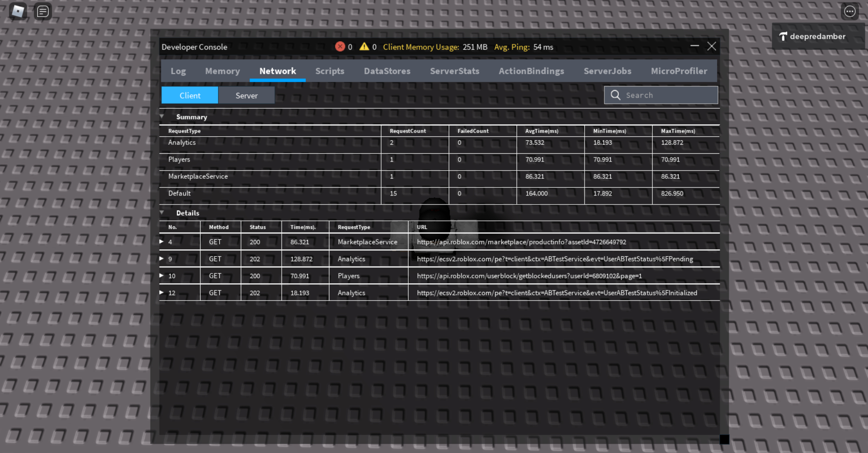Open the ellipsis menu in the top-right corner
Viewport: 868px width, 453px height.
pos(850,11)
